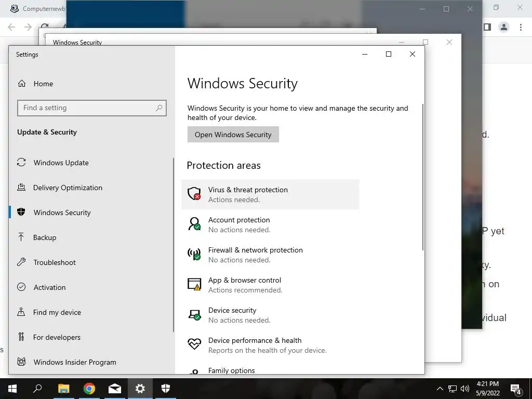Open Google Chrome from the taskbar

click(89, 389)
